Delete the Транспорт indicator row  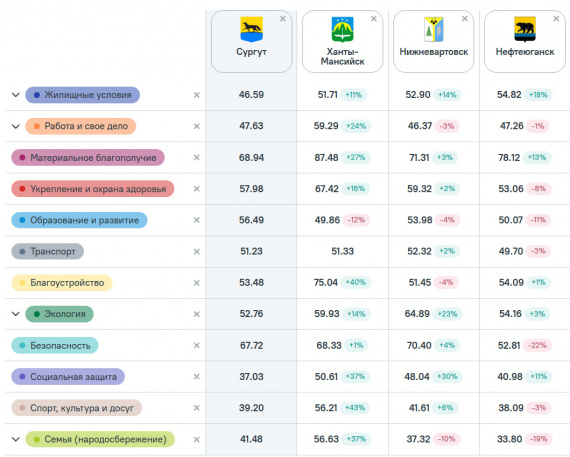pyautogui.click(x=197, y=252)
